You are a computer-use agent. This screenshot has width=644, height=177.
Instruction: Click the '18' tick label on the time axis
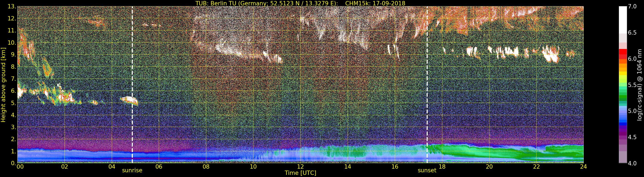[442, 167]
